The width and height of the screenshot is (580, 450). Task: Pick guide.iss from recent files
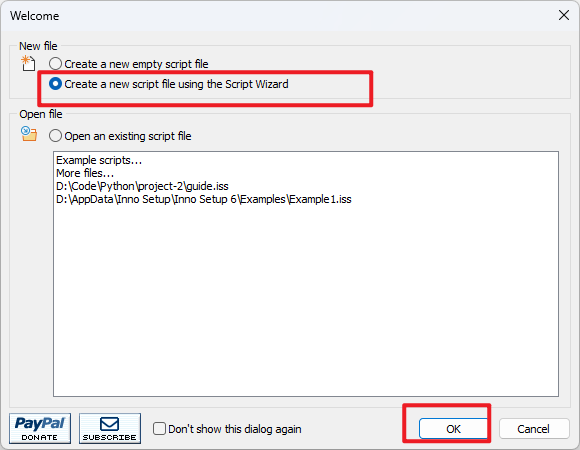coord(142,186)
